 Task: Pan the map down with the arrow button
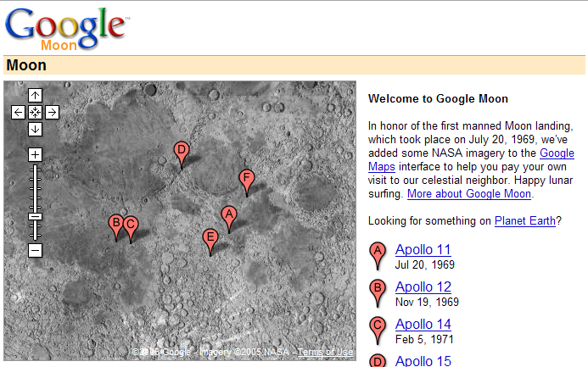[35, 129]
